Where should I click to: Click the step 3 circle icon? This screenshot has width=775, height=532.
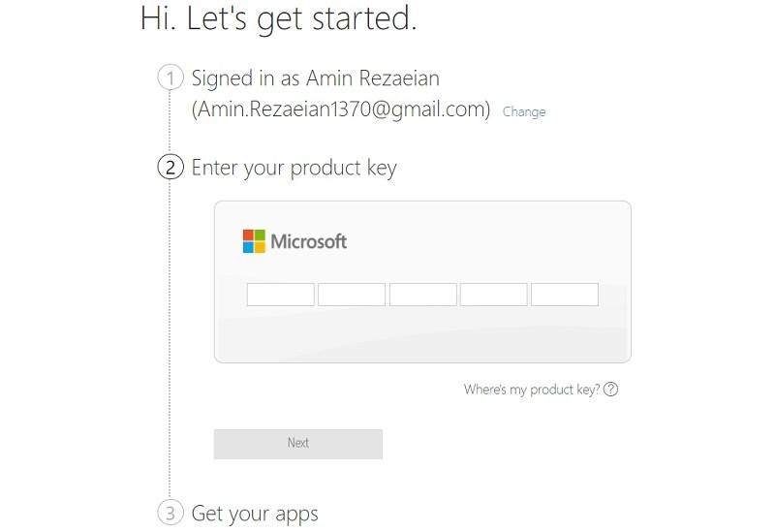pos(170,513)
